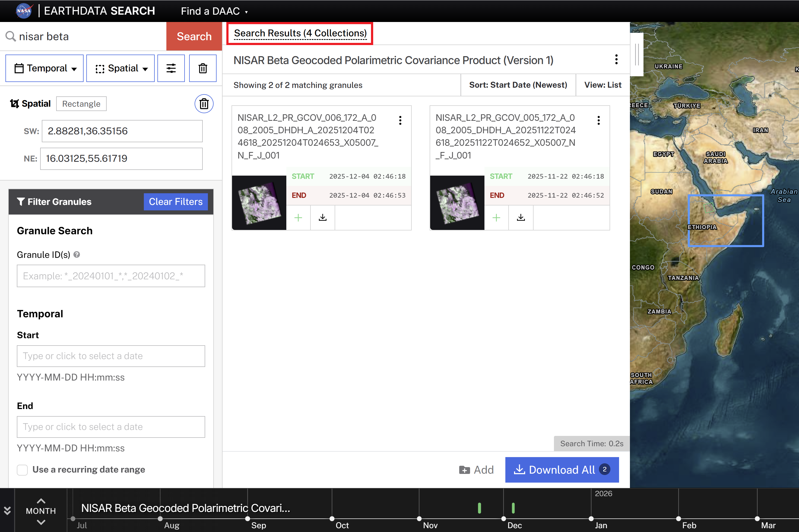This screenshot has height=532, width=799.
Task: Open the Spatial filter dropdown
Action: pos(120,68)
